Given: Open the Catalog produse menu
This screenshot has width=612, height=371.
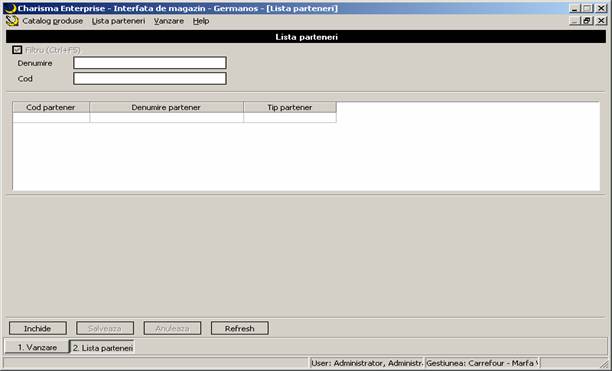Looking at the screenshot, I should pos(53,21).
